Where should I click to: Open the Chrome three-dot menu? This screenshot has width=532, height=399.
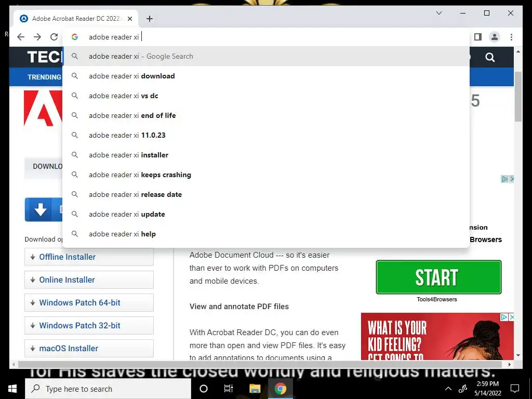click(x=511, y=37)
